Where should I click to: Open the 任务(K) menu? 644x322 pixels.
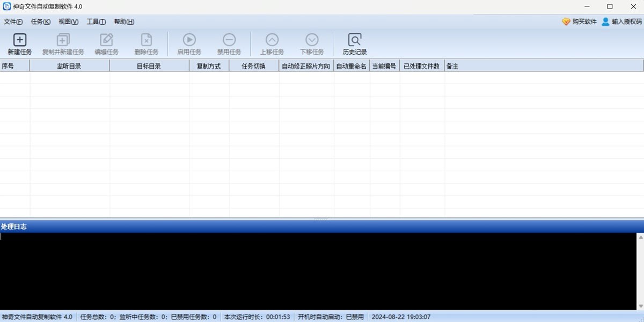41,22
